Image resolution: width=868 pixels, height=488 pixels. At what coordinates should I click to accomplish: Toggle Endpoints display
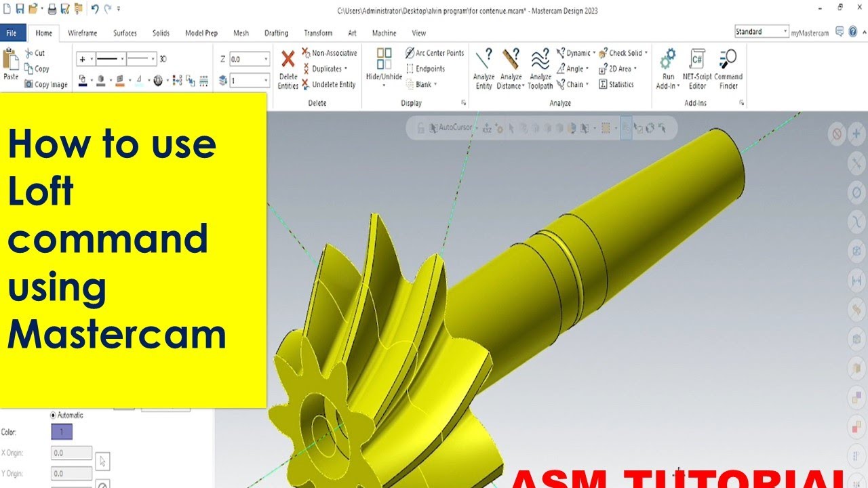point(425,68)
